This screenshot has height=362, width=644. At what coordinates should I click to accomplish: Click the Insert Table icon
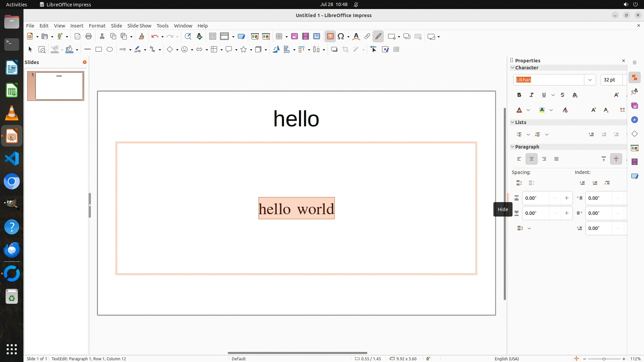(x=279, y=37)
